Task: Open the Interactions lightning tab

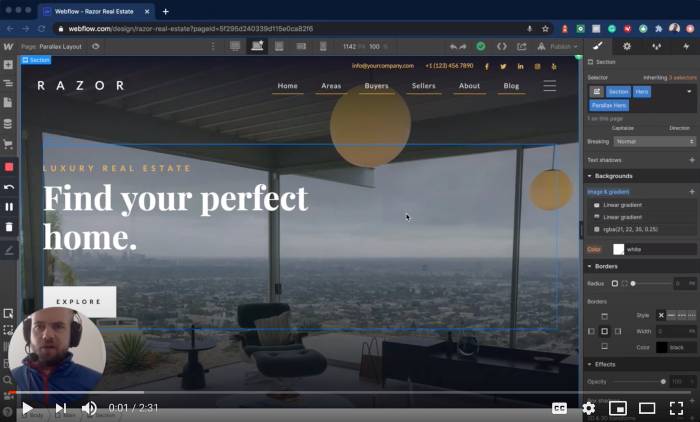Action: (x=686, y=46)
